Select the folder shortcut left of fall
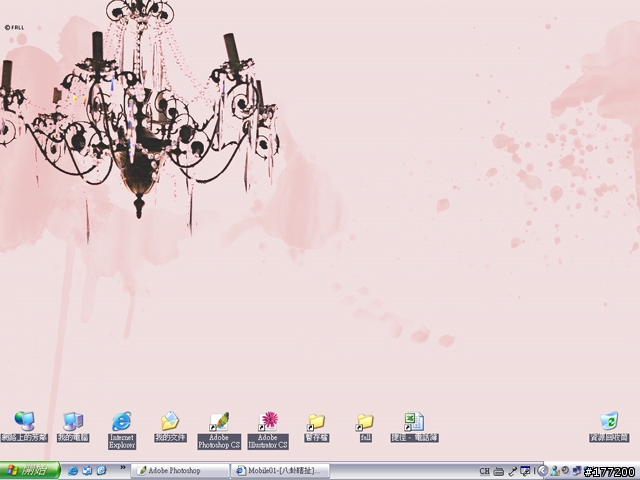640x480 pixels. [x=316, y=422]
